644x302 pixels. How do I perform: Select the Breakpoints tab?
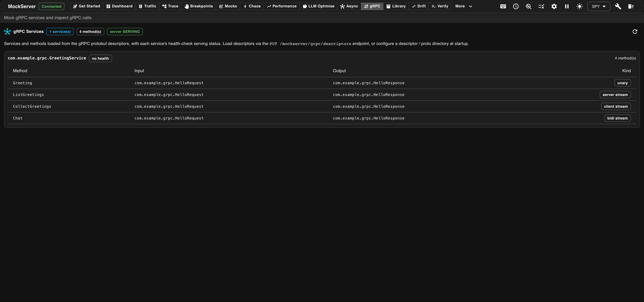point(199,6)
